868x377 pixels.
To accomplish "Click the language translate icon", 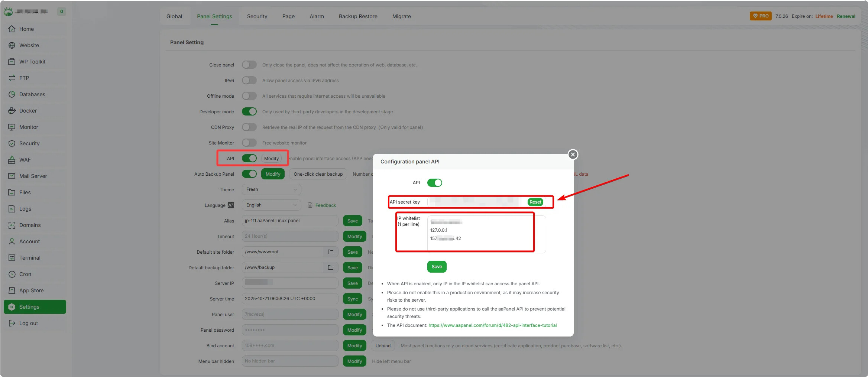I will point(231,205).
